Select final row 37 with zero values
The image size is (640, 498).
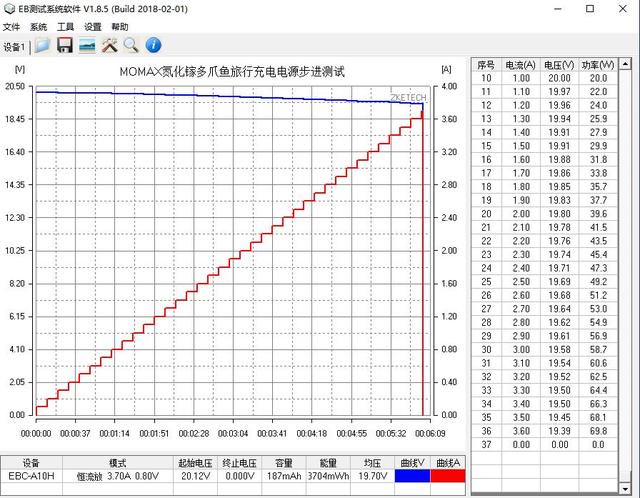[545, 445]
